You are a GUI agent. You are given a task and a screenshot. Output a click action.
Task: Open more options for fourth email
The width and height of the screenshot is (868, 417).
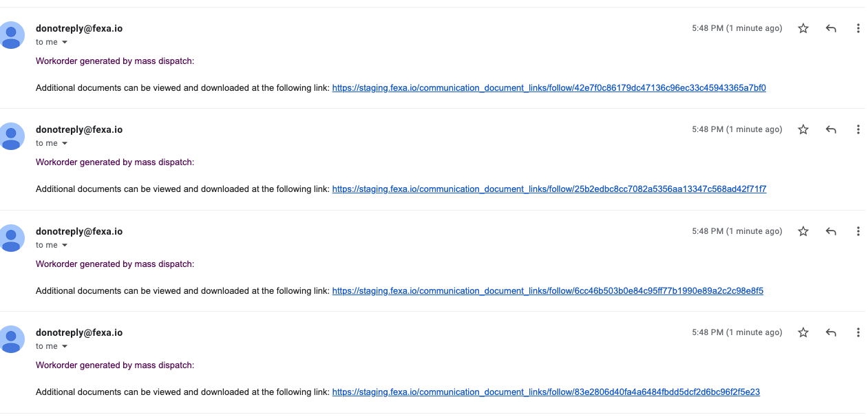[x=858, y=332]
